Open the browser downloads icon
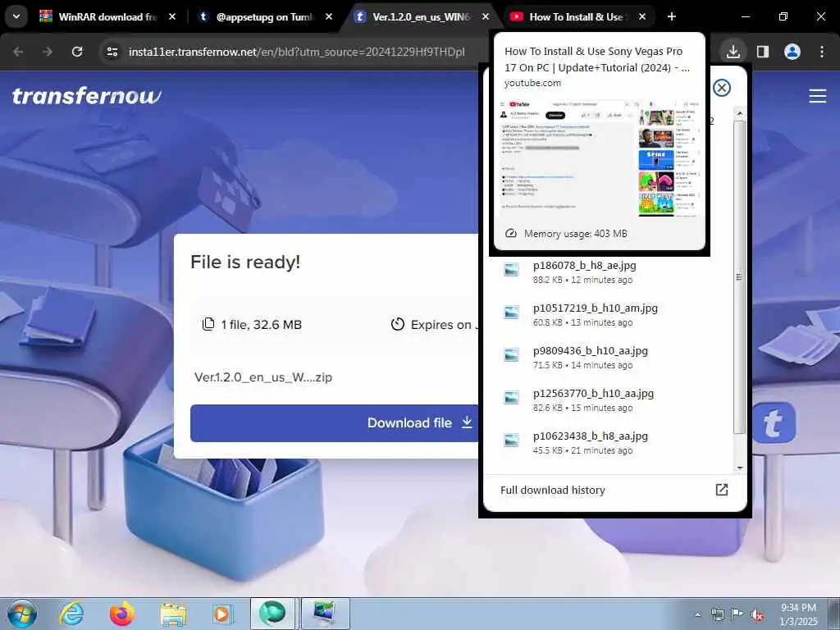This screenshot has width=840, height=630. click(733, 52)
